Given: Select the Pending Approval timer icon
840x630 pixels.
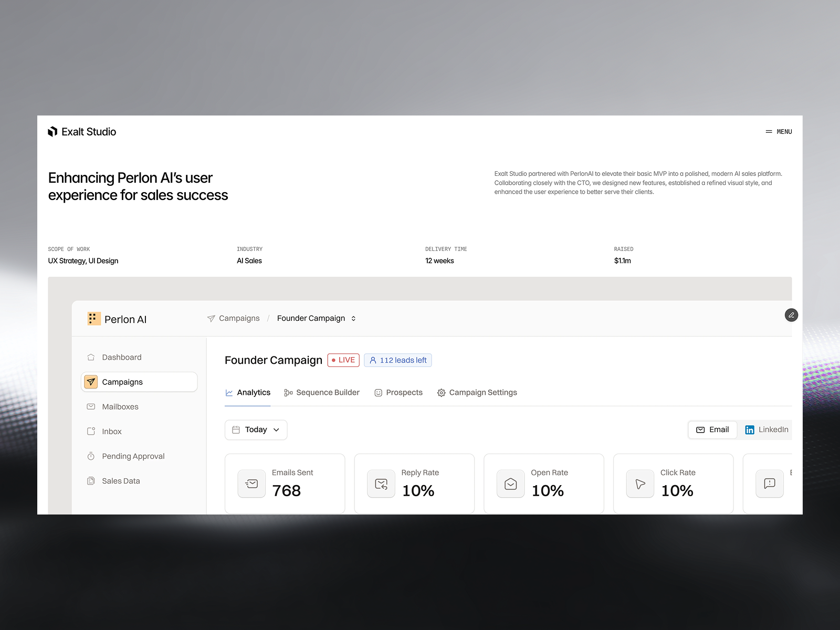Looking at the screenshot, I should (x=91, y=456).
